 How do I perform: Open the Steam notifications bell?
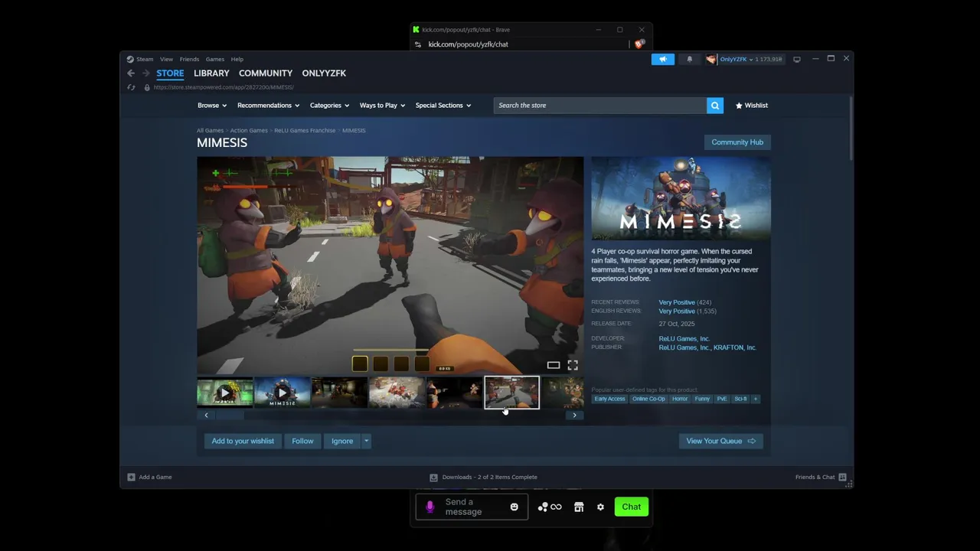pos(689,59)
